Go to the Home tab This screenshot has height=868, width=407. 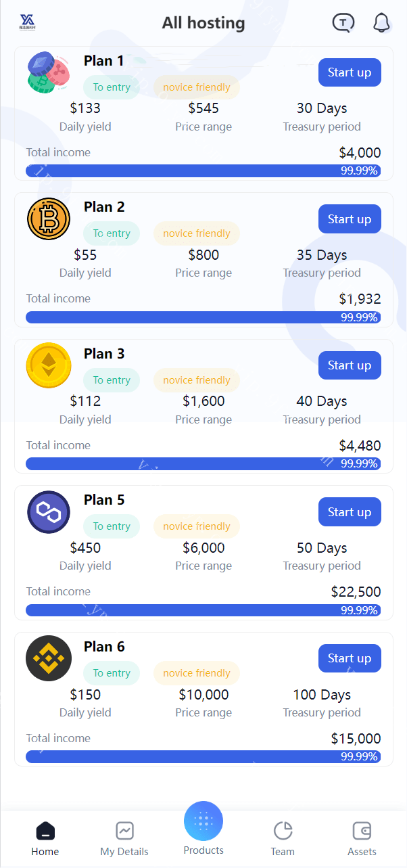(45, 839)
